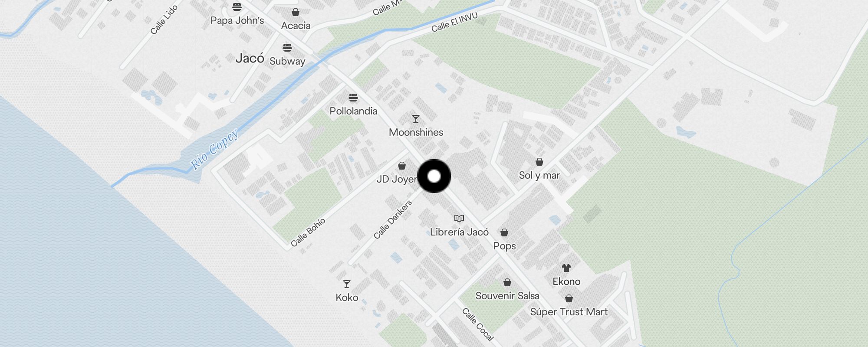Image resolution: width=868 pixels, height=347 pixels.
Task: Open the Librería Jacó book icon
Action: (x=459, y=218)
